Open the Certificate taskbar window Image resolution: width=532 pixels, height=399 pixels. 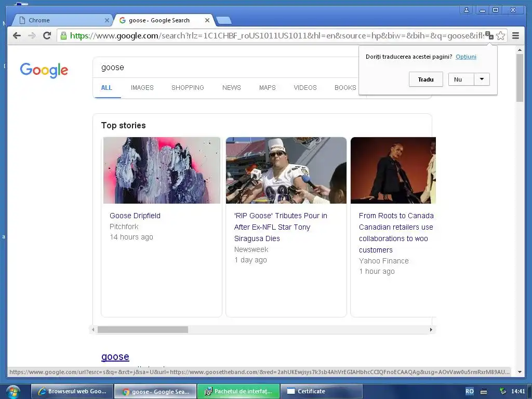[x=321, y=392]
